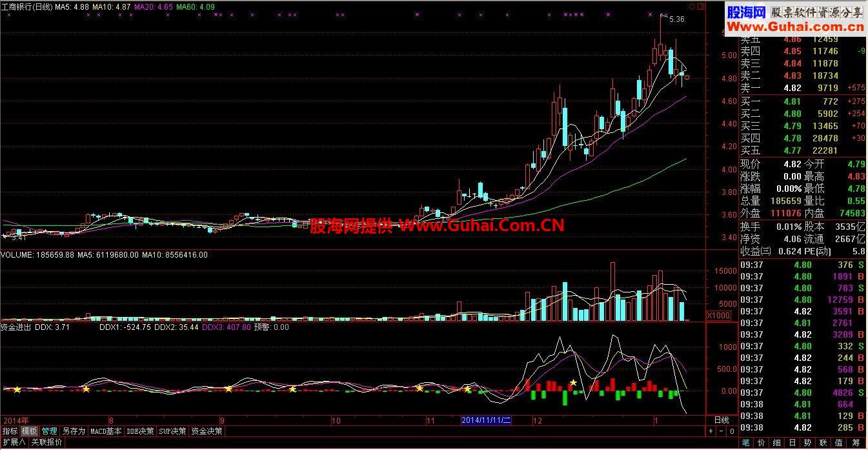Image resolution: width=868 pixels, height=450 pixels.
Task: Click the MA5: 4.88 label
Action: point(72,6)
